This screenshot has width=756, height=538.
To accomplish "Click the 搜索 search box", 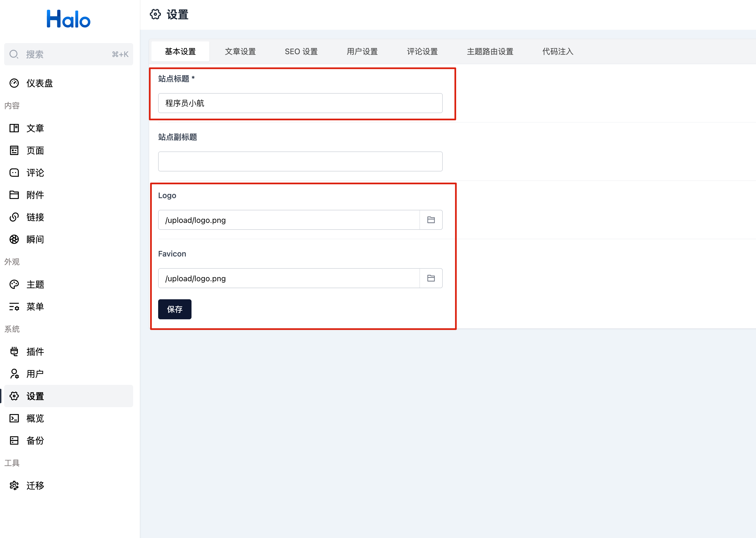I will [x=69, y=54].
